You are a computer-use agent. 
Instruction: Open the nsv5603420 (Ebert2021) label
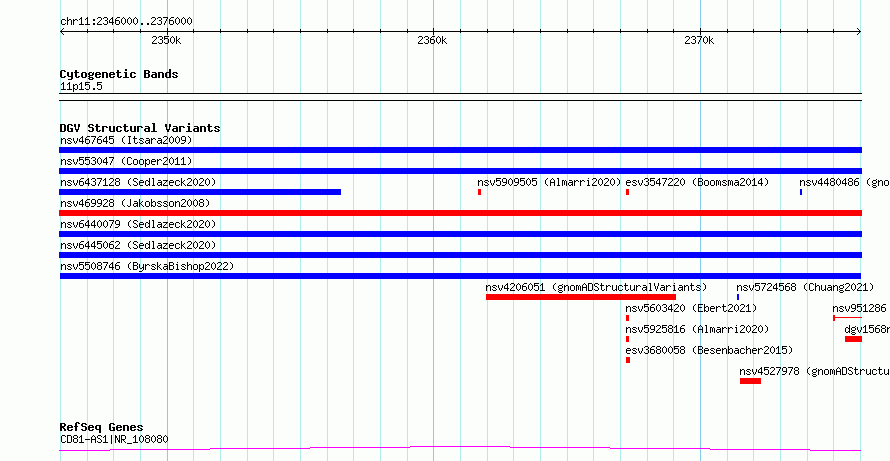[691, 308]
